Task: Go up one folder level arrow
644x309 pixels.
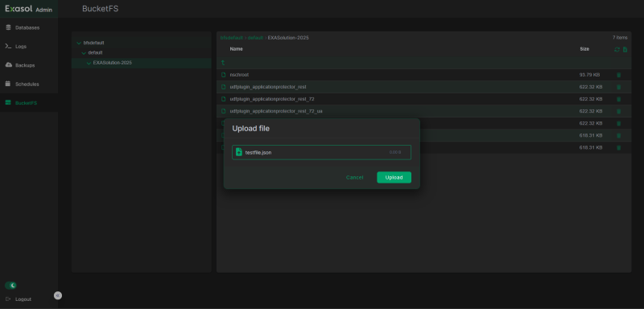Action: pyautogui.click(x=223, y=63)
